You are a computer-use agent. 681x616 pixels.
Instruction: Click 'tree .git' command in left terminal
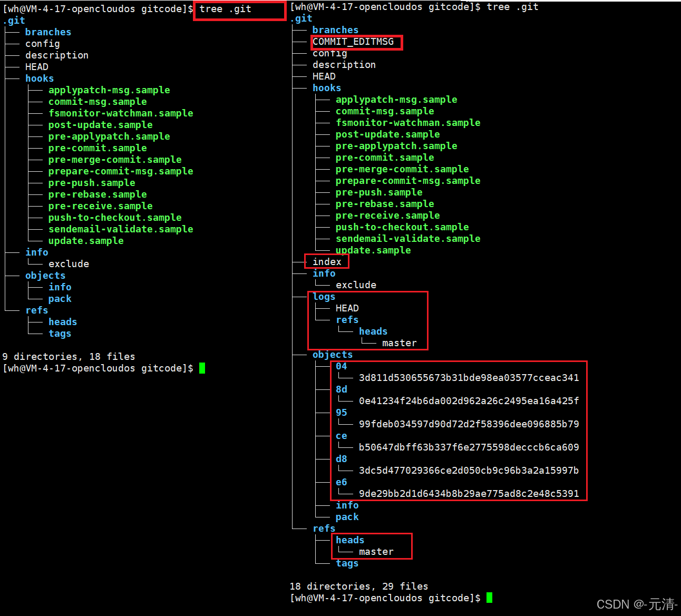(x=225, y=9)
